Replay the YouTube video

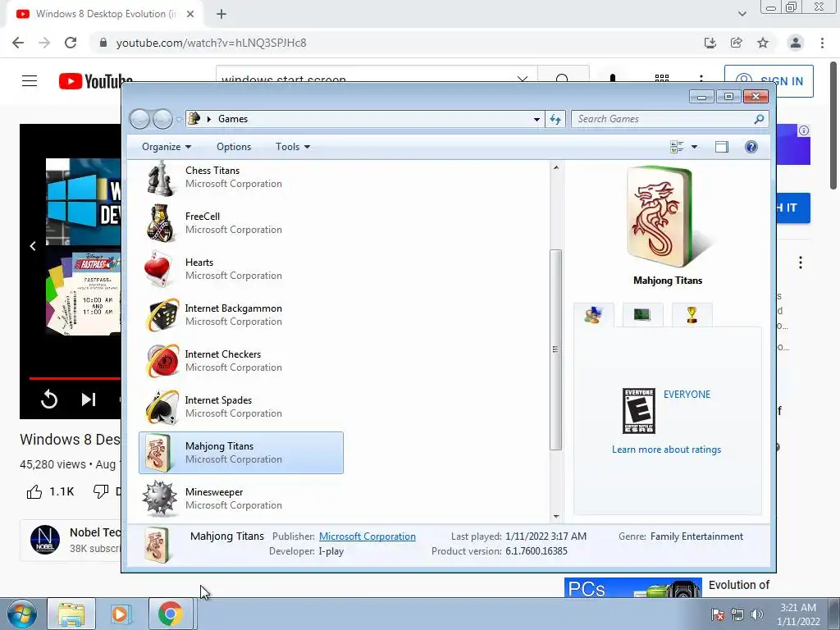48,399
